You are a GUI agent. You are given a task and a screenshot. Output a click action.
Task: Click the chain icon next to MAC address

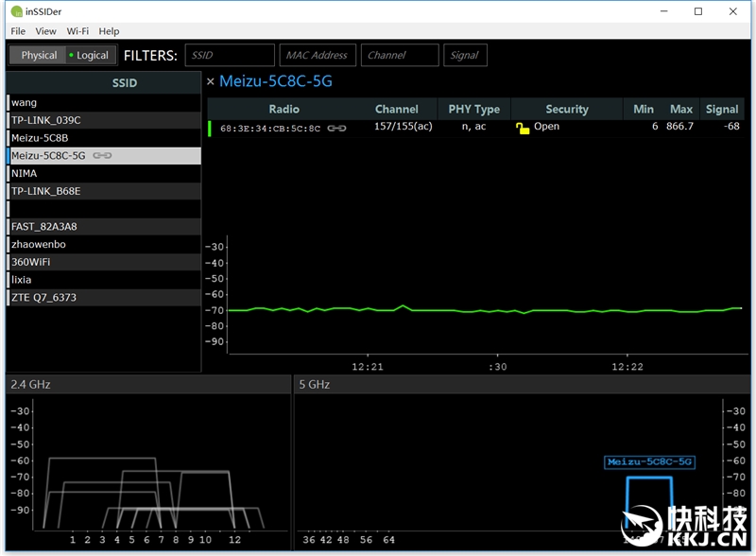pos(336,128)
